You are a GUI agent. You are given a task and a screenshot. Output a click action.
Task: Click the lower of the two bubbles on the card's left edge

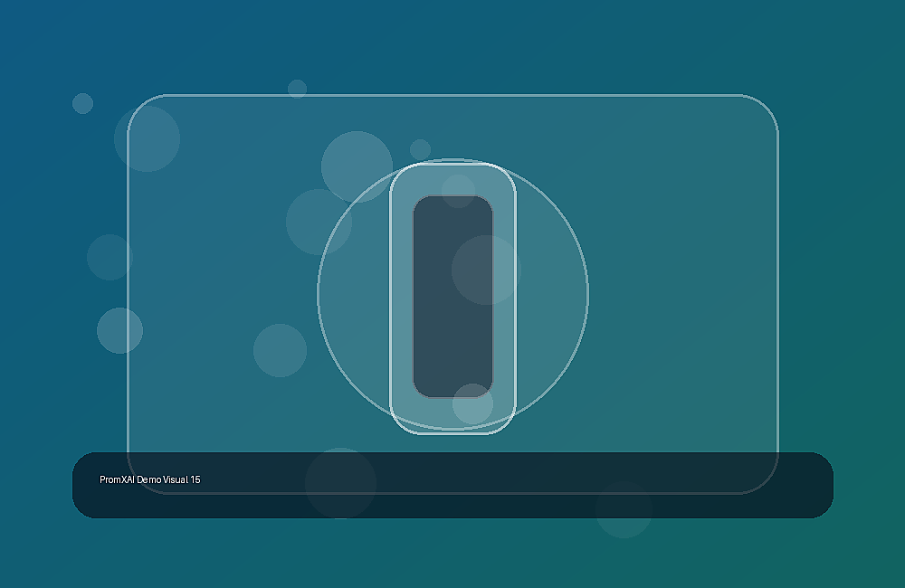click(119, 331)
